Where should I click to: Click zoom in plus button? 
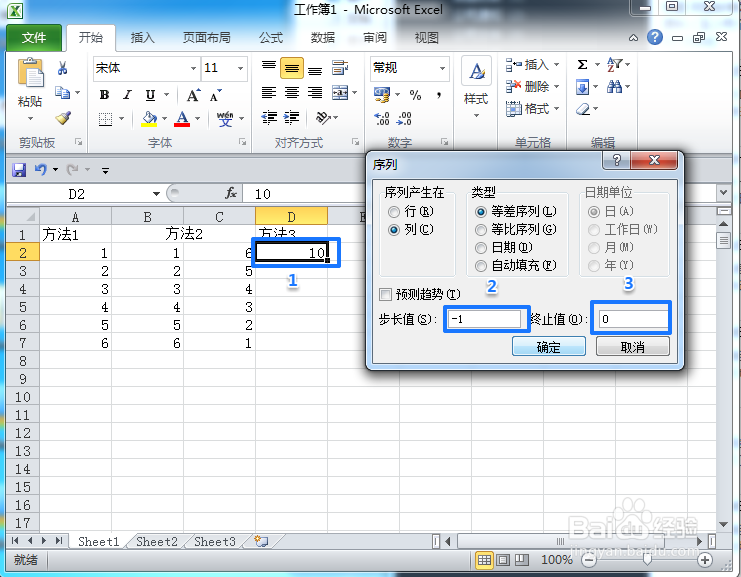705,560
